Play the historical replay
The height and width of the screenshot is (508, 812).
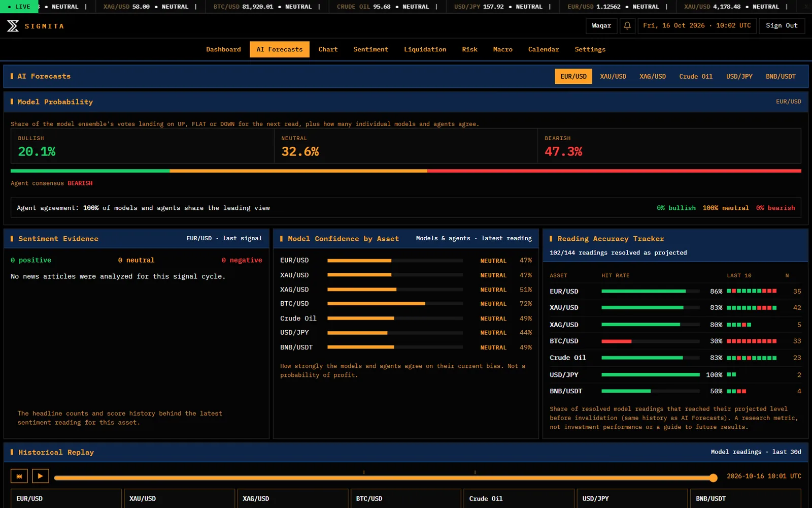click(x=41, y=476)
